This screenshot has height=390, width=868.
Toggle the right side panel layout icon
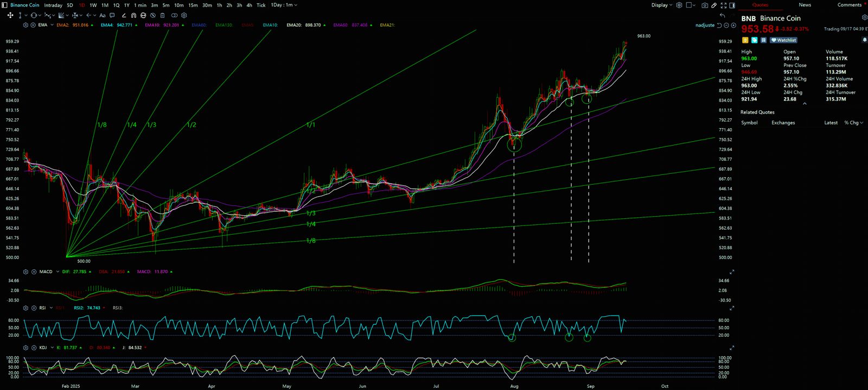732,5
